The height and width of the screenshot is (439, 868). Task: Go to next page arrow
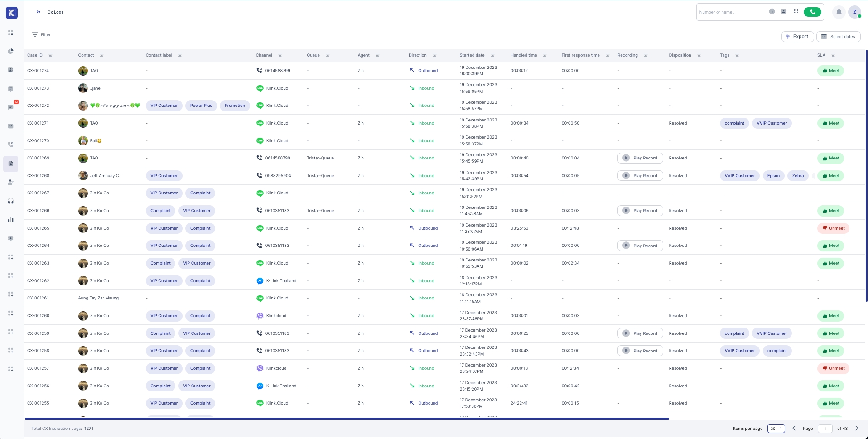pos(857,429)
